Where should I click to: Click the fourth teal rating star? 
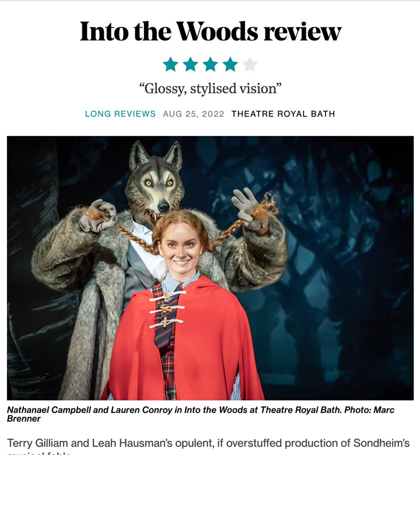click(230, 64)
